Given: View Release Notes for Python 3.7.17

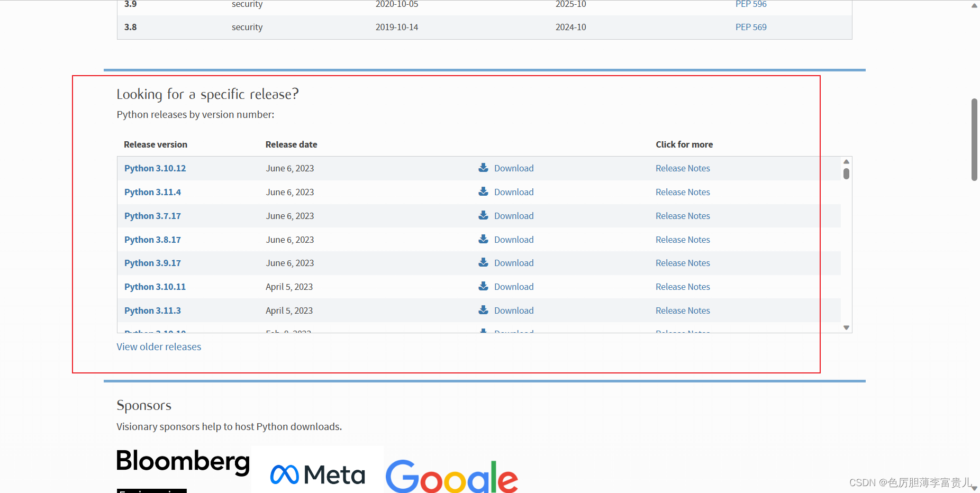Looking at the screenshot, I should (x=683, y=216).
